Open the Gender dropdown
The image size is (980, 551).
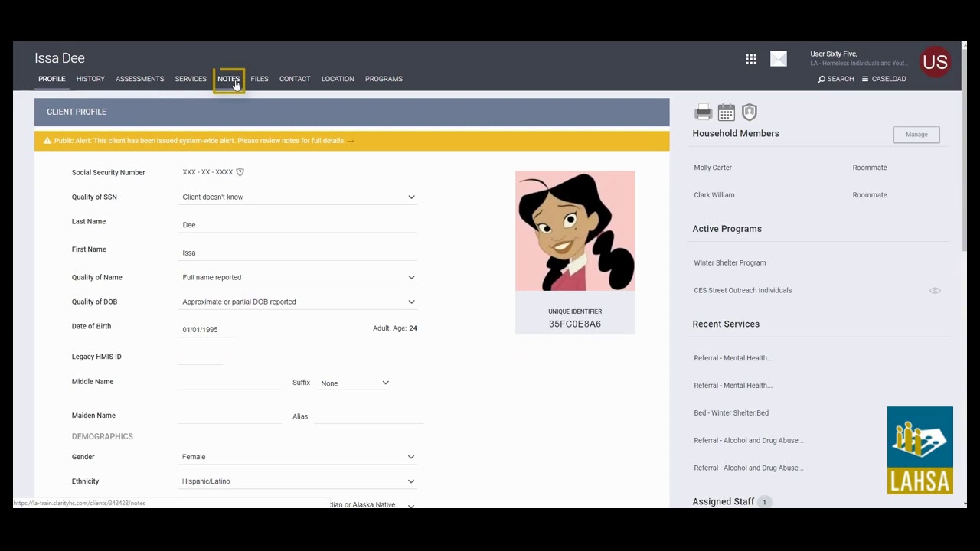[x=299, y=457]
